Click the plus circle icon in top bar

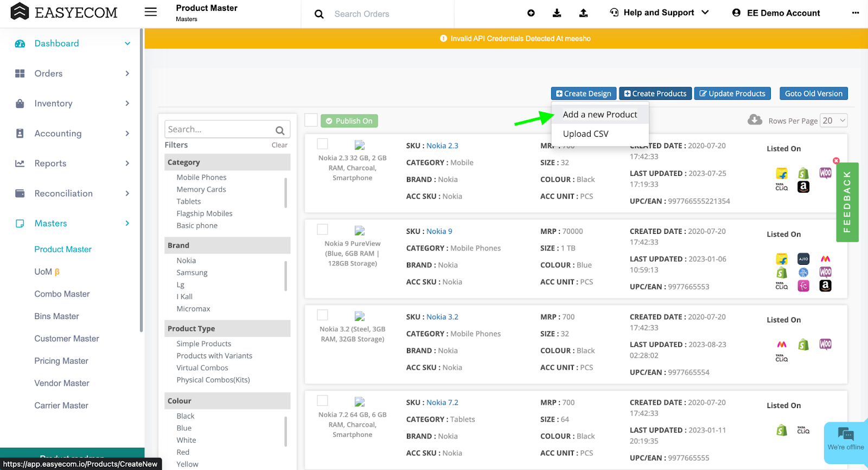point(531,13)
